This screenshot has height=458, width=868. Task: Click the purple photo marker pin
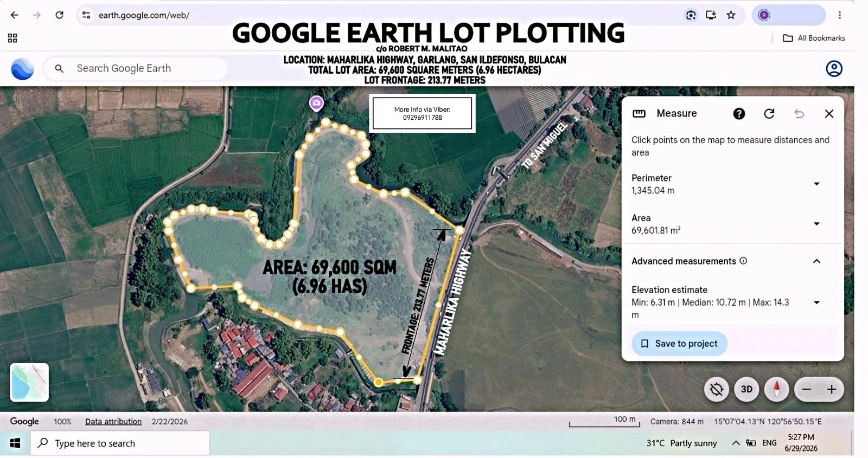(316, 103)
